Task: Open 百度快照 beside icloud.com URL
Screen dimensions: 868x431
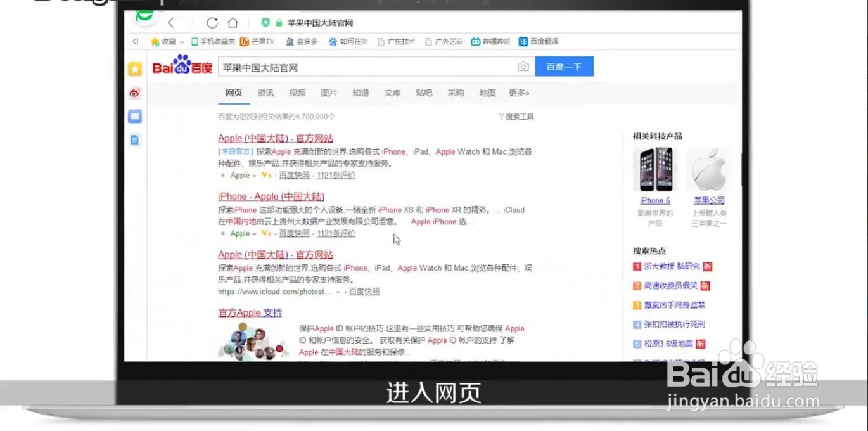Action: pyautogui.click(x=364, y=292)
